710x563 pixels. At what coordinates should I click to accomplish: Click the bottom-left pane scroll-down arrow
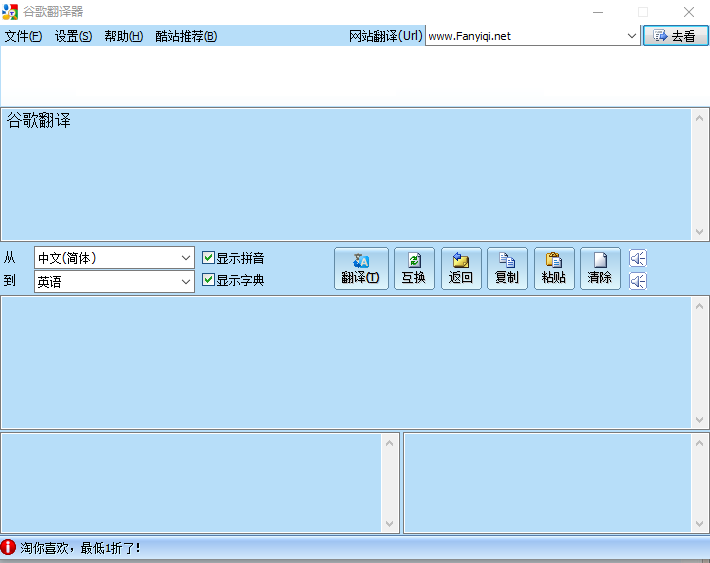(x=389, y=524)
